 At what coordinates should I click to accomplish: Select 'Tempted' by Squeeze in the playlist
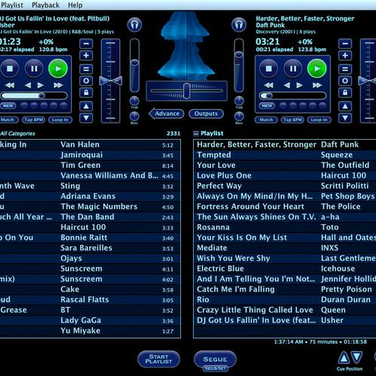pos(285,155)
